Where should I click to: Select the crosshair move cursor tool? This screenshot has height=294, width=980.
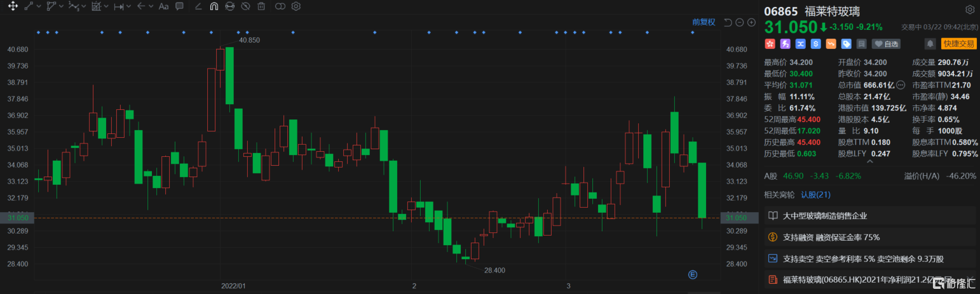[12, 6]
